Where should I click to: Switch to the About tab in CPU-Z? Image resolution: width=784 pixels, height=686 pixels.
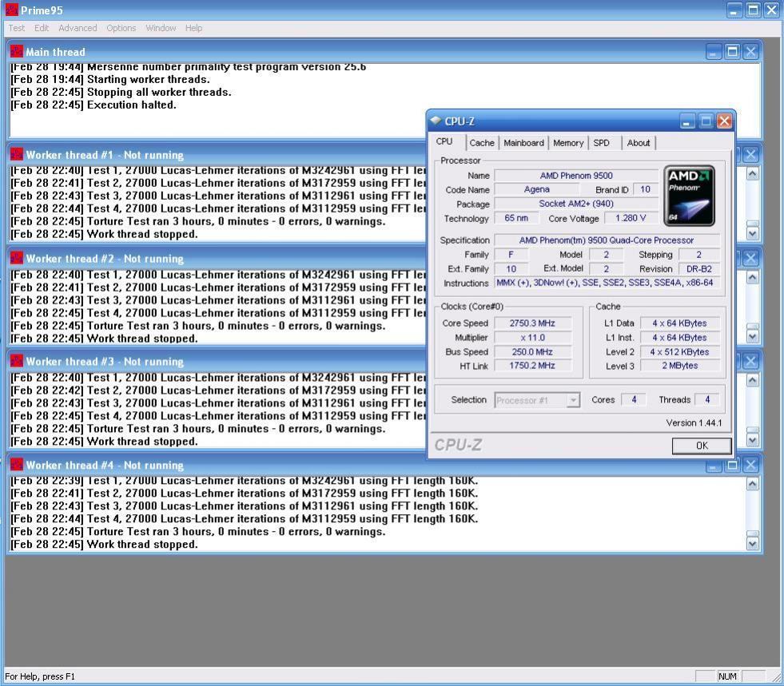(639, 143)
